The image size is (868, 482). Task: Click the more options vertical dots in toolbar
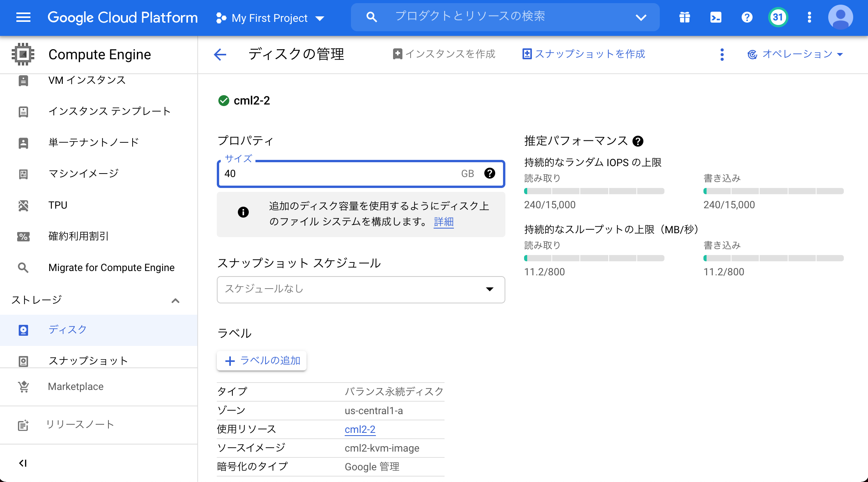click(722, 54)
